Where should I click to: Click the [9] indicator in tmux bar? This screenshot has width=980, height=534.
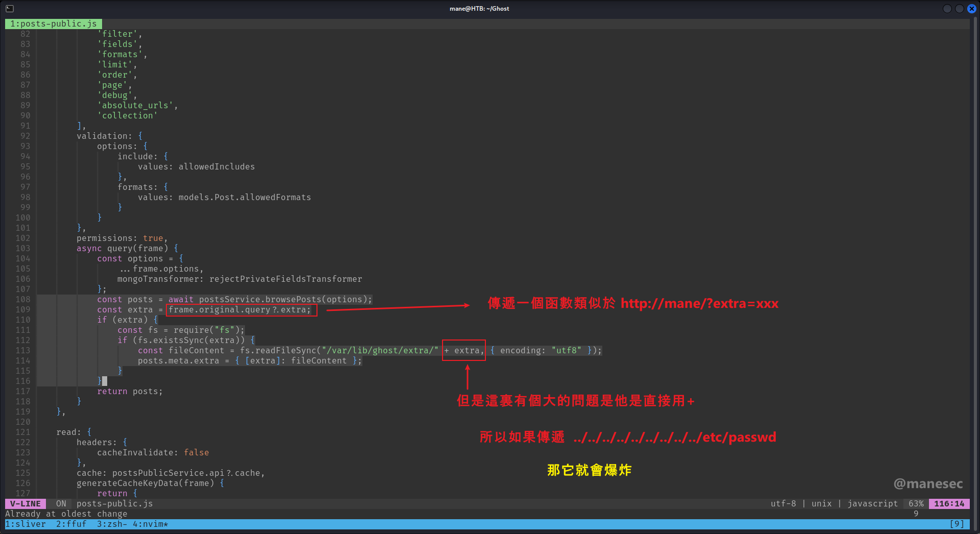(x=957, y=524)
